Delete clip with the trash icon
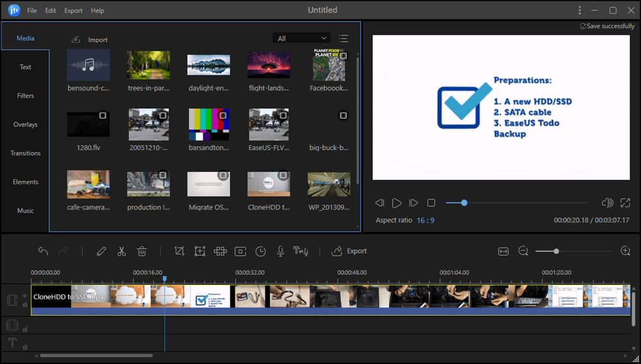641x364 pixels. [x=142, y=251]
